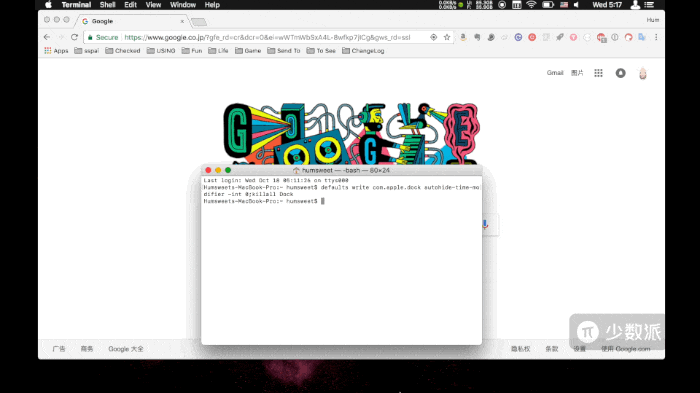Click the Google notifications bell icon
The height and width of the screenshot is (393, 700).
pos(621,73)
